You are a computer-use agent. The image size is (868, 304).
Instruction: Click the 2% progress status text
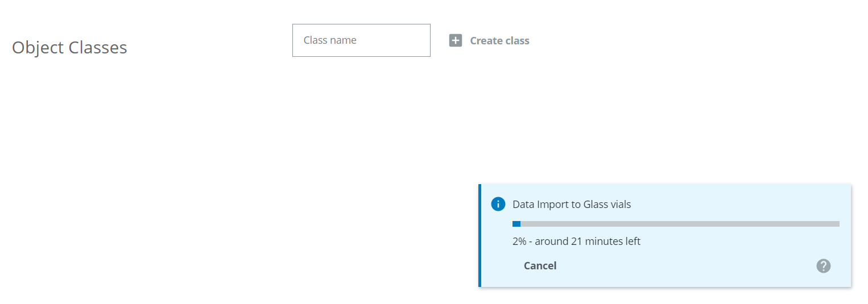click(x=519, y=241)
